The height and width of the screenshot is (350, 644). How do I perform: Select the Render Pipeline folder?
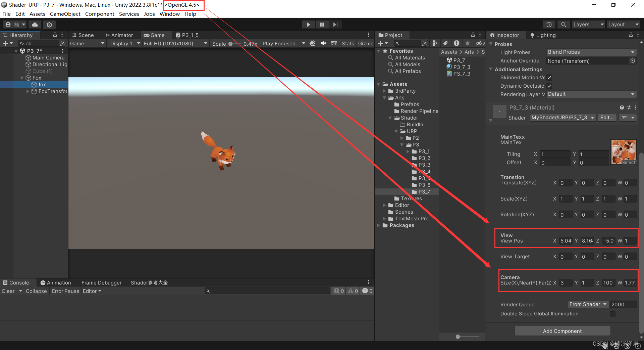[x=416, y=111]
